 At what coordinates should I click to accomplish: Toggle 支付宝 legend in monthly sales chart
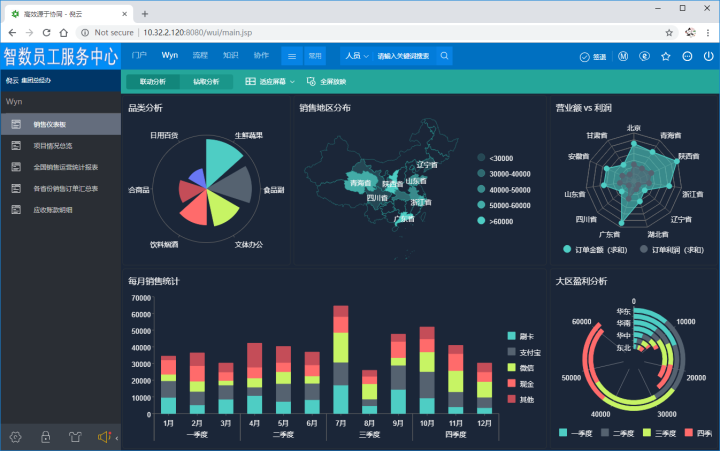pyautogui.click(x=524, y=352)
